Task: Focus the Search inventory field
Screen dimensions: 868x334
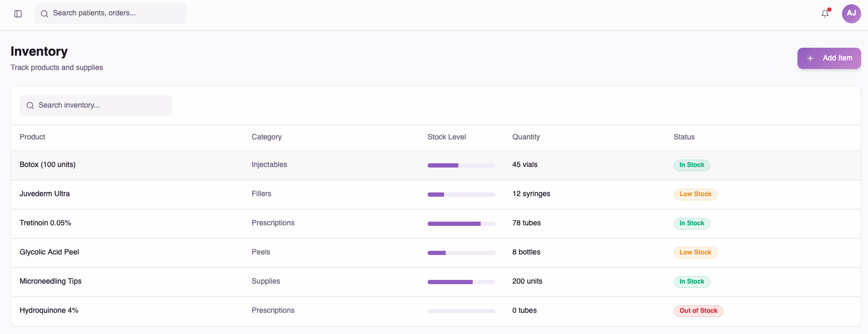Action: coord(96,106)
